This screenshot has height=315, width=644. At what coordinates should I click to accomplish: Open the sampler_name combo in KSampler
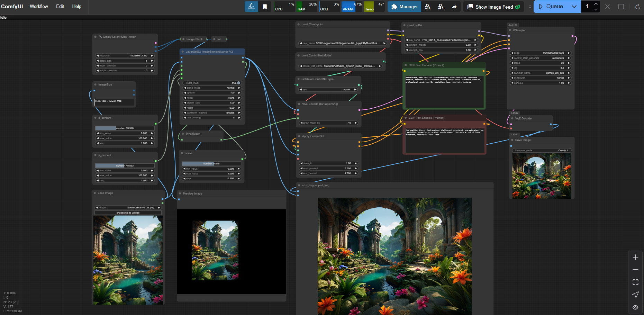coord(539,73)
